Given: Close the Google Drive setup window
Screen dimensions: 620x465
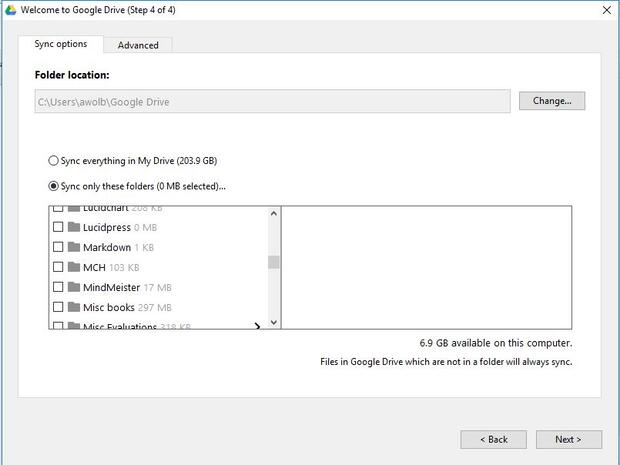Looking at the screenshot, I should point(607,10).
